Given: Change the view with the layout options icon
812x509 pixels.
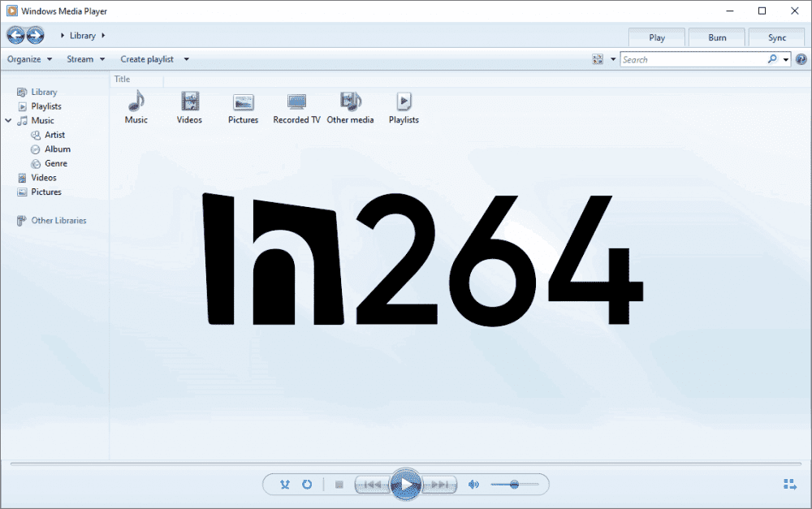Looking at the screenshot, I should coord(598,58).
